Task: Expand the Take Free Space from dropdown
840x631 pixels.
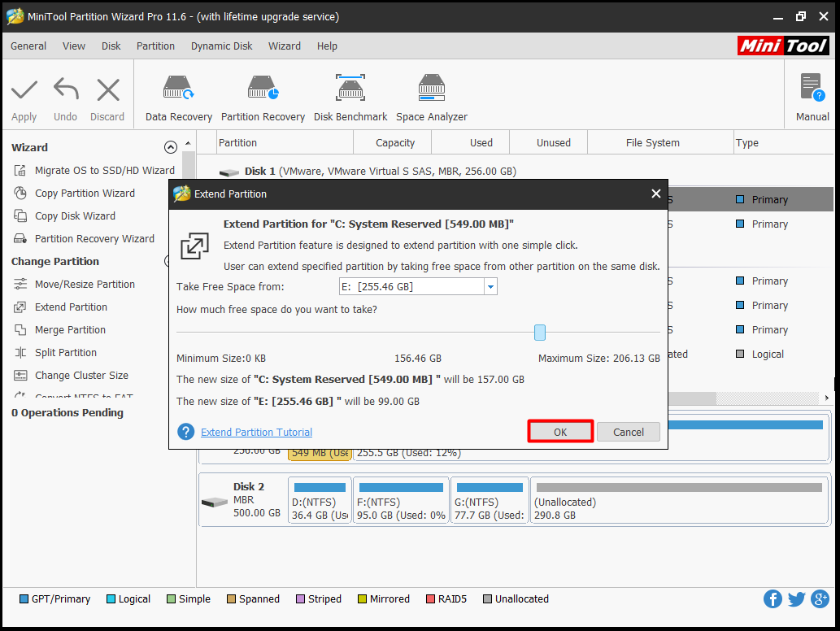Action: tap(490, 287)
